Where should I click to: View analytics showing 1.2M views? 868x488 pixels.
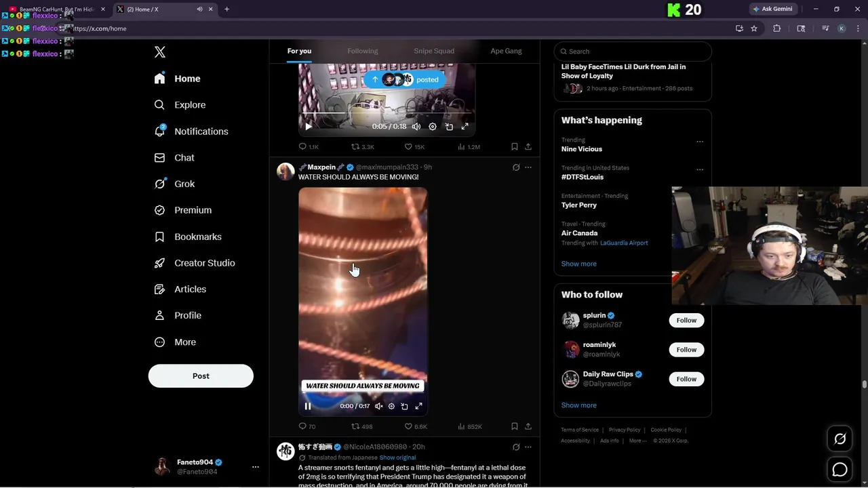click(x=469, y=146)
